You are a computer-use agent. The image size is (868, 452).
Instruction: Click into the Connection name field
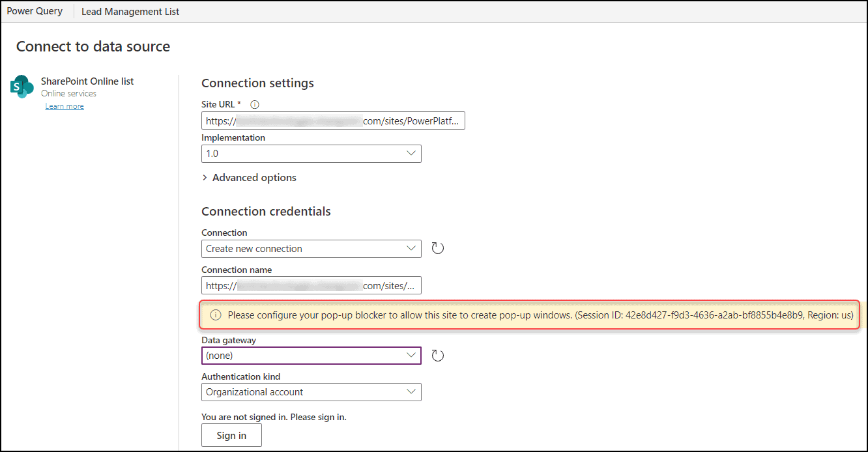click(x=311, y=285)
